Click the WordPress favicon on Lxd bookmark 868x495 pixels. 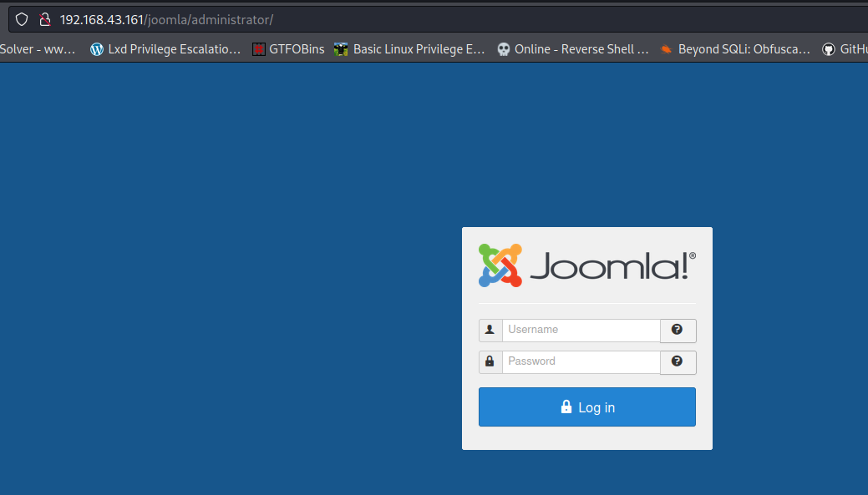[97, 49]
